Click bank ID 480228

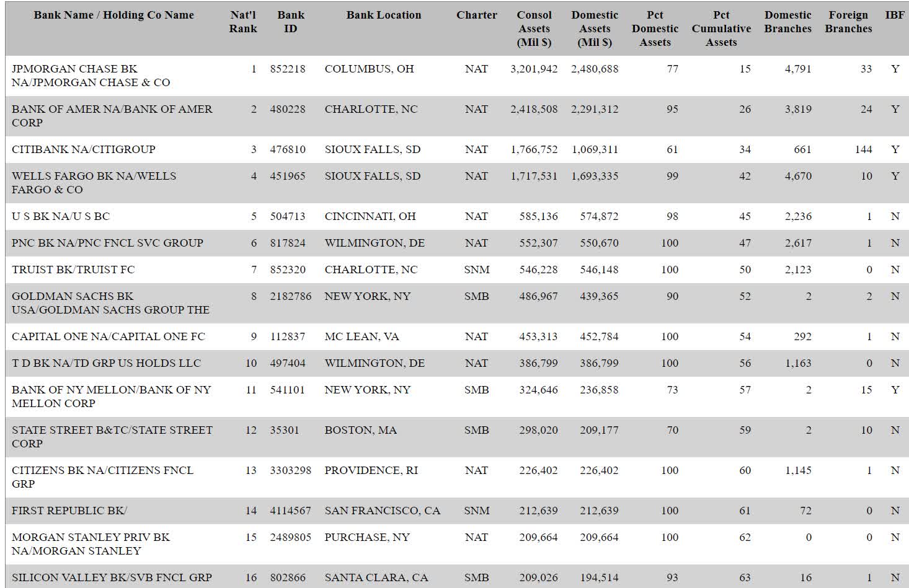coord(288,109)
